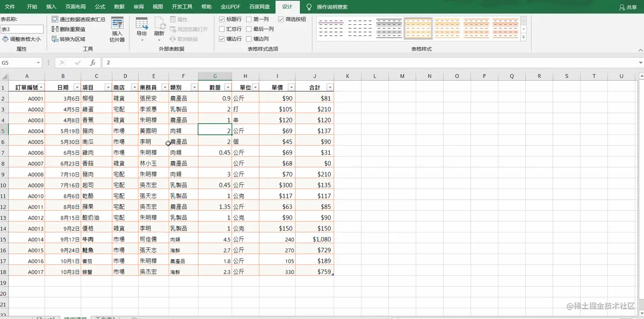Switch to the Data (数据) tab
The width and height of the screenshot is (644, 319).
(x=119, y=7)
